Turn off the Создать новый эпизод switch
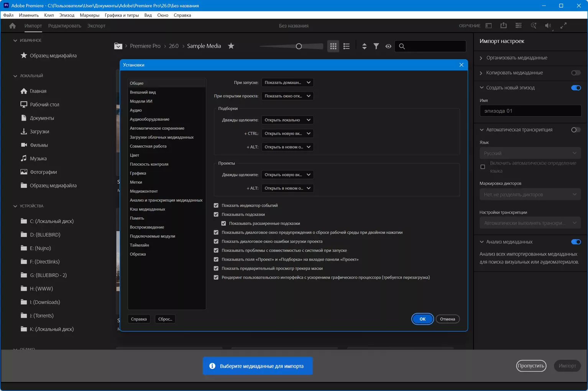 point(576,88)
